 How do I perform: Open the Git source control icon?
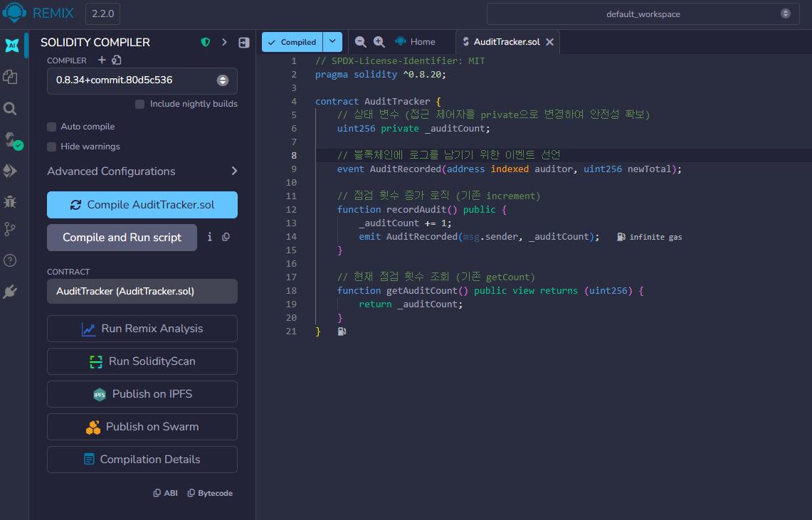10,229
